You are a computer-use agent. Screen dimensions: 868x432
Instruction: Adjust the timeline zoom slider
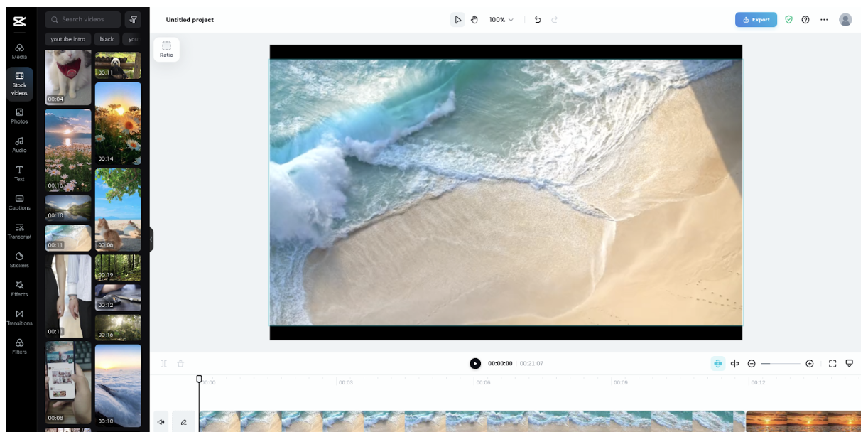tap(780, 364)
